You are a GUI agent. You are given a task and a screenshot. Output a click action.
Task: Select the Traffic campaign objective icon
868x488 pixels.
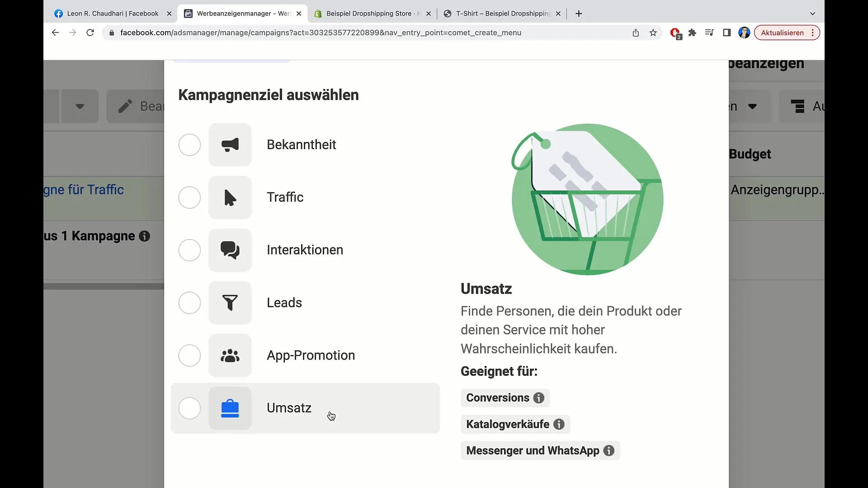click(230, 197)
